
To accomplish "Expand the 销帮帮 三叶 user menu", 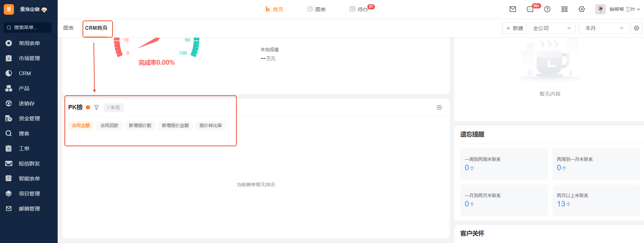I will tap(624, 9).
